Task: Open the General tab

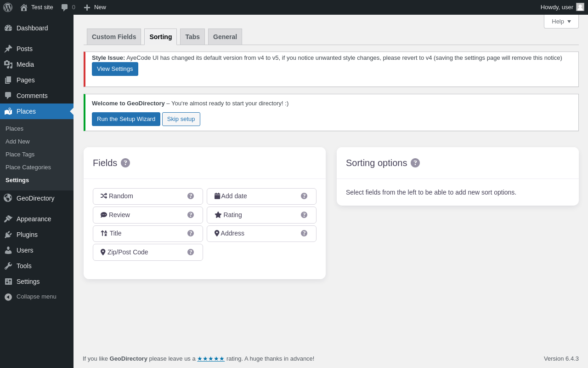Action: 225,37
